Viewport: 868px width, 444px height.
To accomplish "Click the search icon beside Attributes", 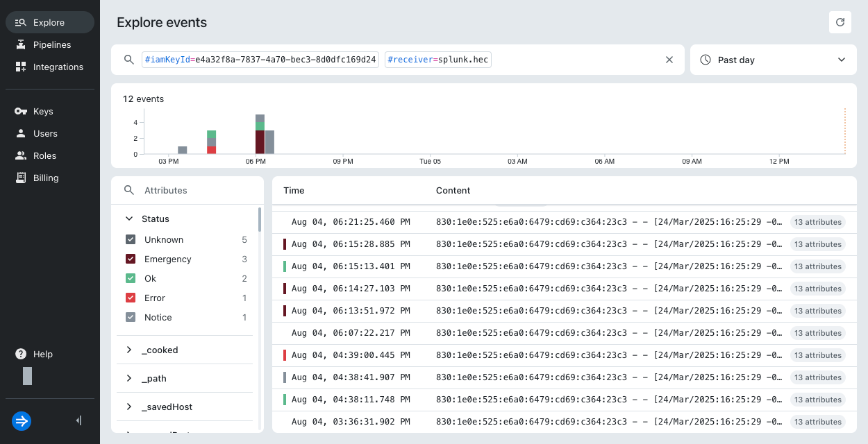I will point(128,190).
